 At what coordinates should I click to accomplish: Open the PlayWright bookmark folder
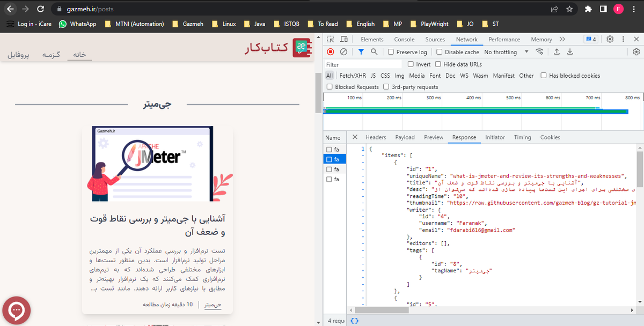tap(429, 24)
